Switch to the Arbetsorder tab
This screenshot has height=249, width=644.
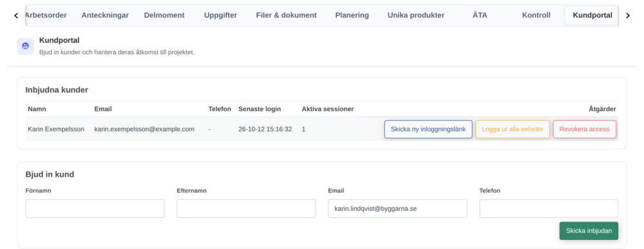(46, 15)
